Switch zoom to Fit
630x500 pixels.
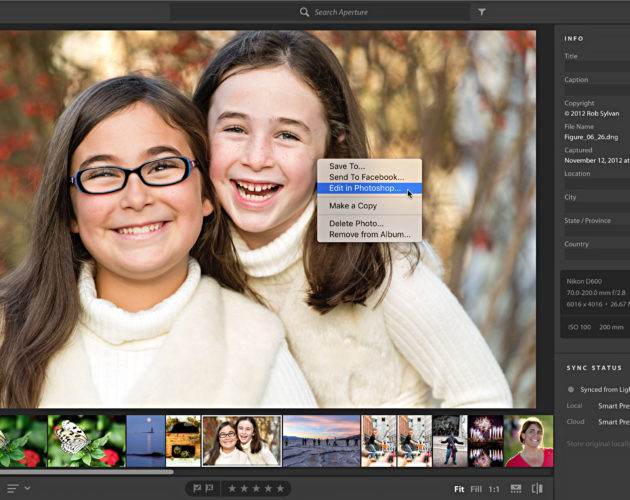click(x=459, y=489)
